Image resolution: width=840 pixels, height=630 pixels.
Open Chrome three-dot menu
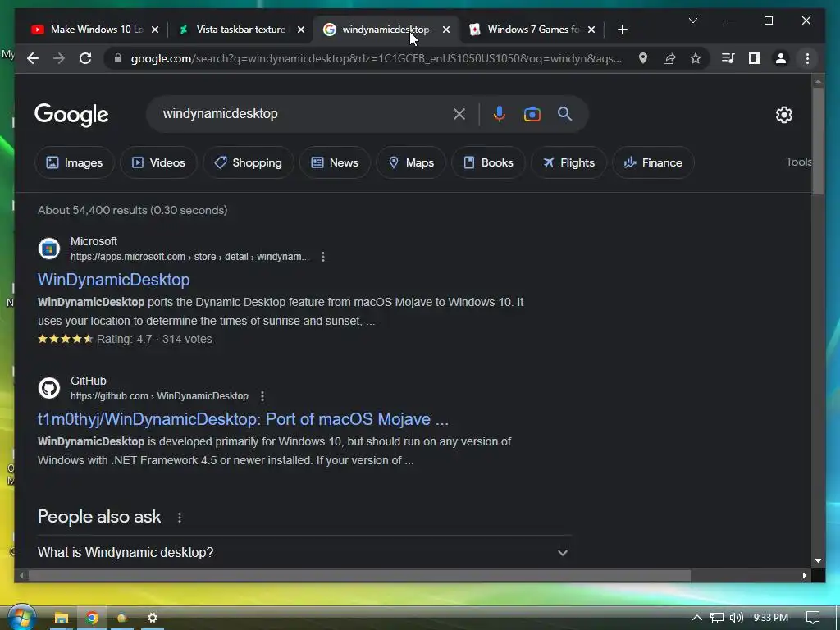807,58
